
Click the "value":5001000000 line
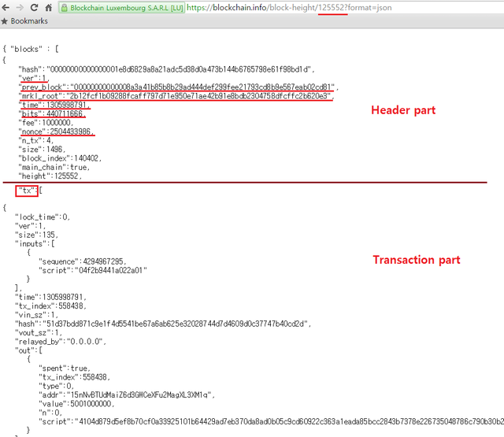(76, 404)
